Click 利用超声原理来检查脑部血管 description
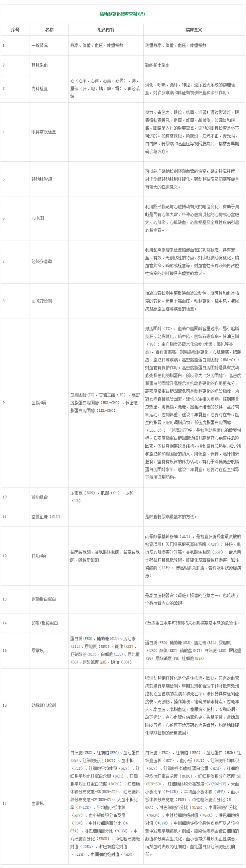 coord(192,261)
